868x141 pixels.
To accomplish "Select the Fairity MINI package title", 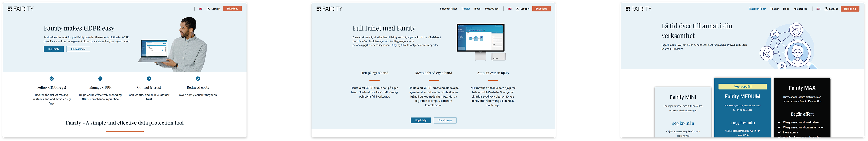I will [683, 97].
